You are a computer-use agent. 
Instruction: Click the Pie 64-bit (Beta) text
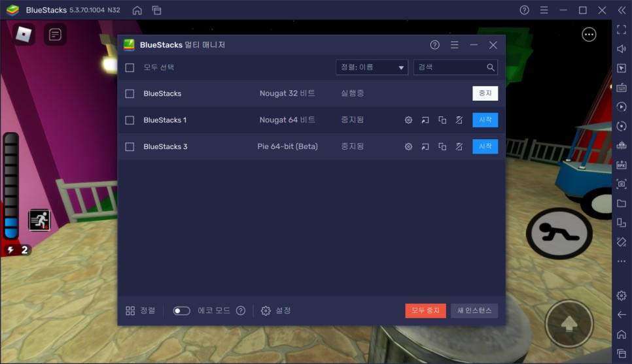click(x=287, y=146)
